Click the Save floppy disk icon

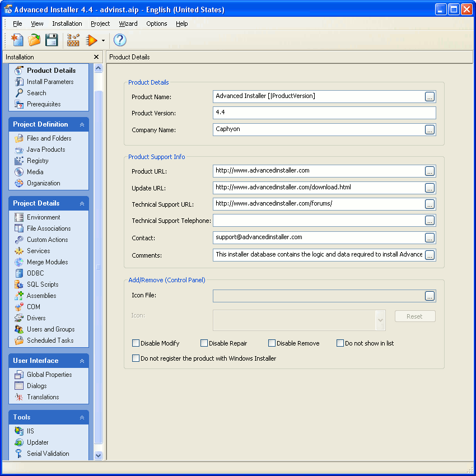pyautogui.click(x=52, y=40)
